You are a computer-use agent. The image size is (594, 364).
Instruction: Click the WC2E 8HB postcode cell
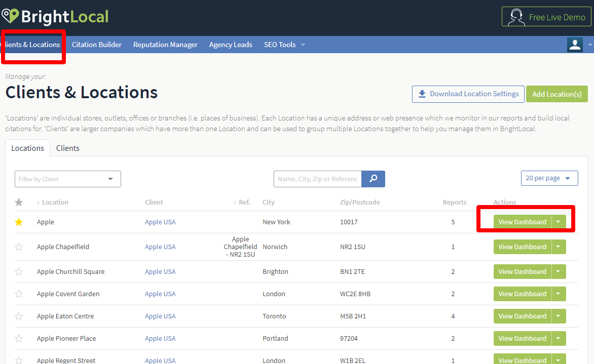tap(355, 294)
